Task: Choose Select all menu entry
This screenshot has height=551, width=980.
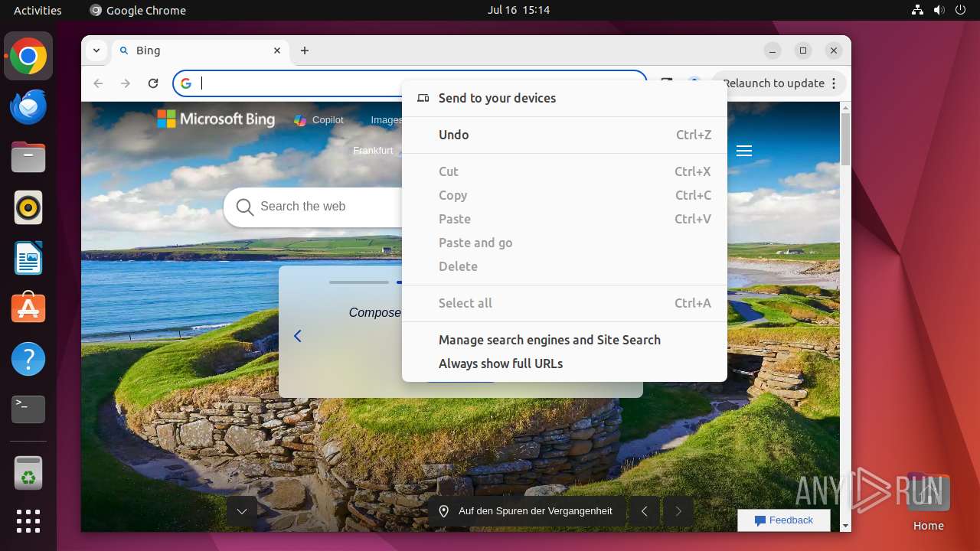Action: coord(564,303)
